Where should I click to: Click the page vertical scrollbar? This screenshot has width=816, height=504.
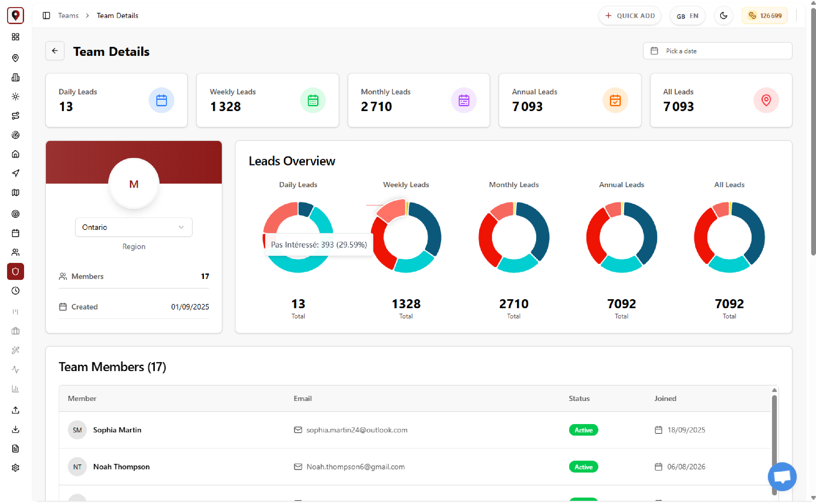(x=813, y=132)
